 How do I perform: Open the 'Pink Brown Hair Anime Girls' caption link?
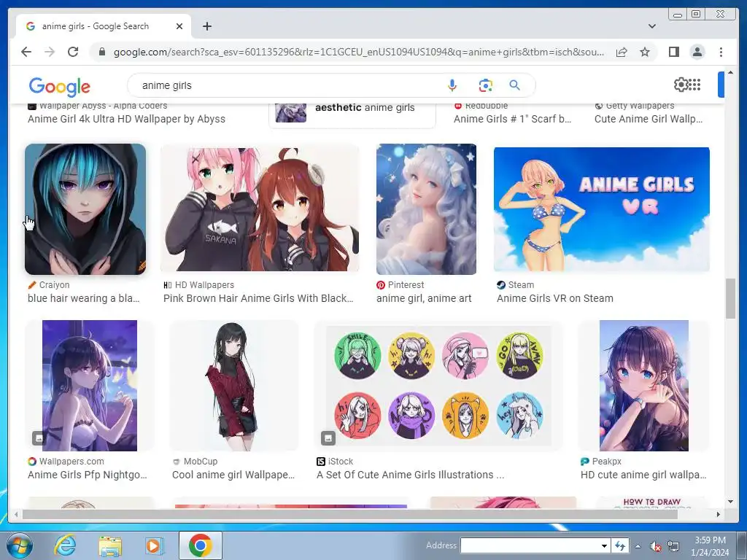click(x=258, y=298)
